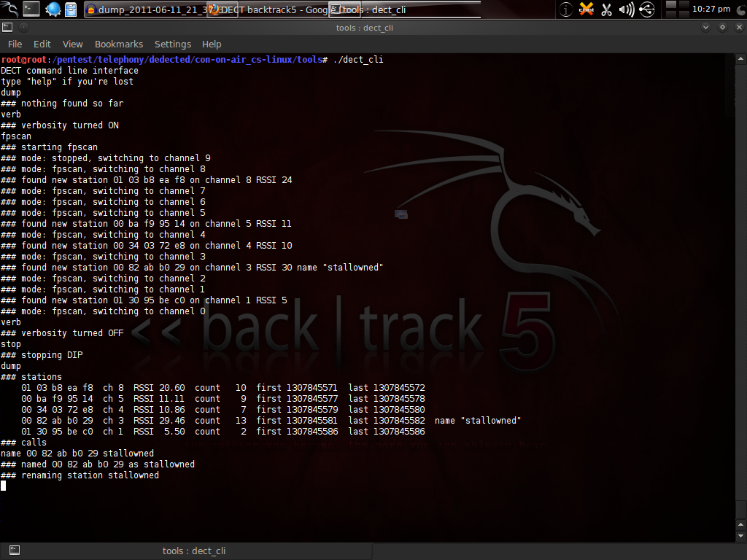Open the blue globe web browser launcher

tap(53, 9)
